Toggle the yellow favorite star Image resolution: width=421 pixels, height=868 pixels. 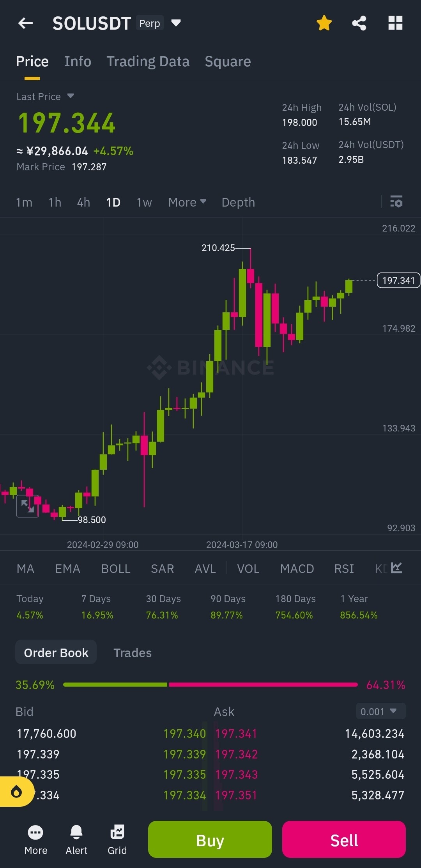324,23
